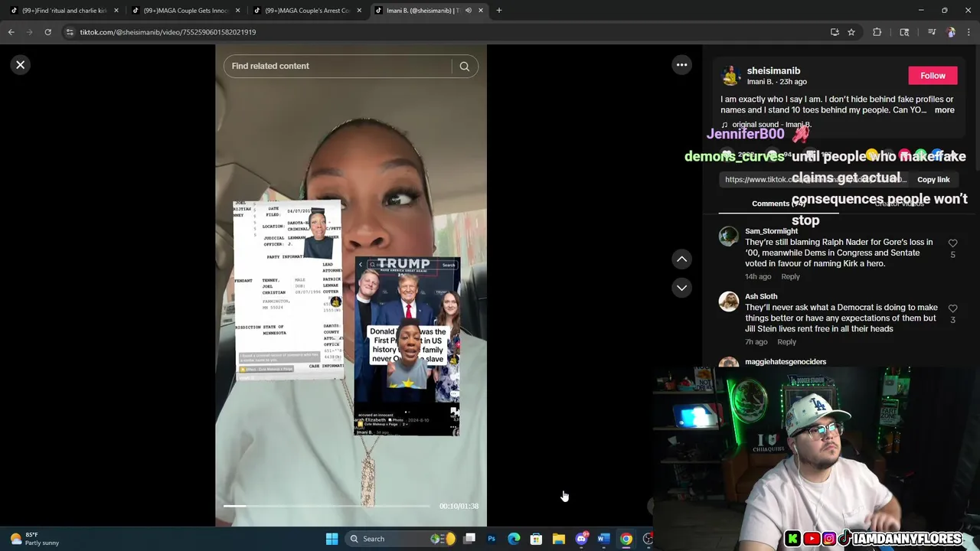Reload the TikTok page
Viewport: 980px width, 551px height.
[x=47, y=32]
